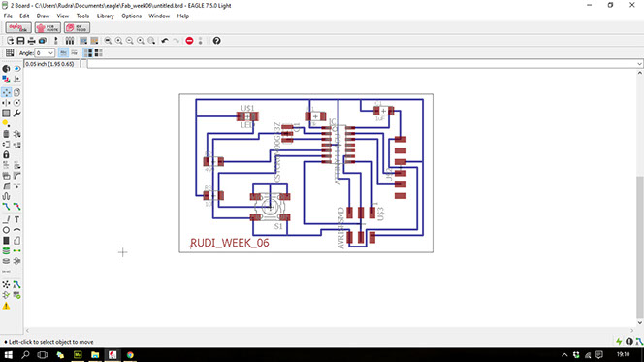Select the Via tool
This screenshot has width=644, height=362.
(6, 250)
